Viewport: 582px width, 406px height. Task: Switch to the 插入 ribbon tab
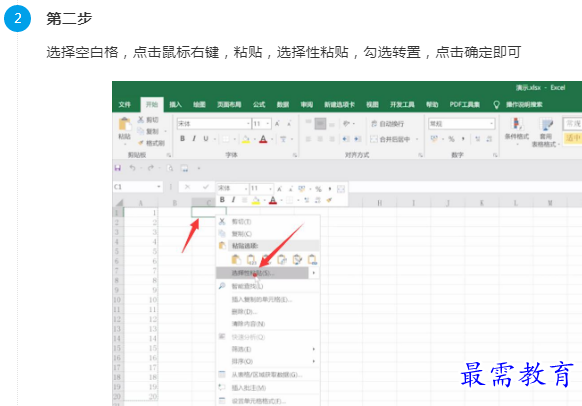click(x=176, y=105)
